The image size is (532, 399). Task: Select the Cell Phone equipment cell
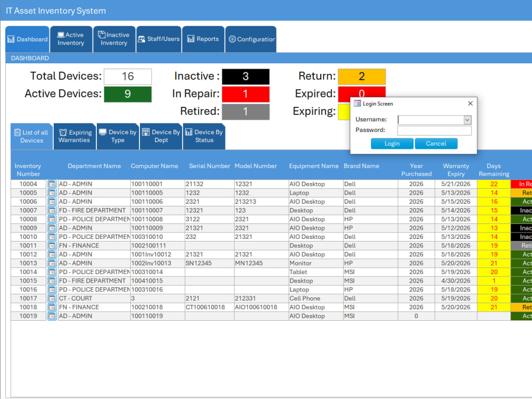pos(315,298)
